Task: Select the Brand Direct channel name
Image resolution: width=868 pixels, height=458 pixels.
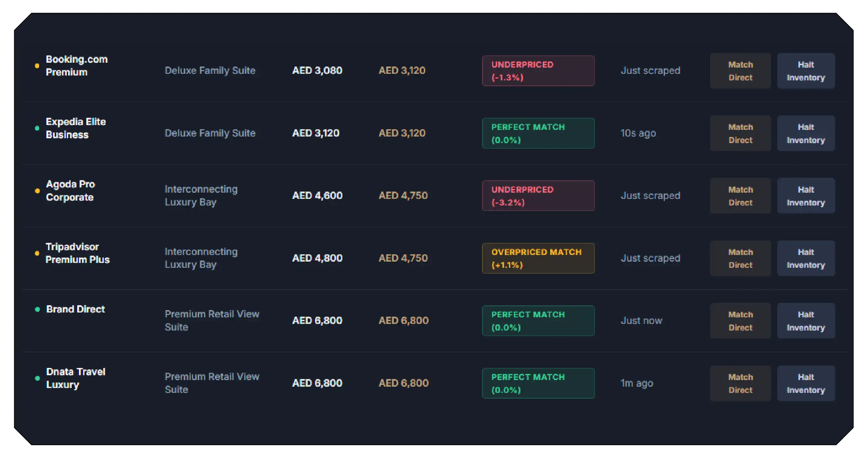Action: pyautogui.click(x=75, y=309)
